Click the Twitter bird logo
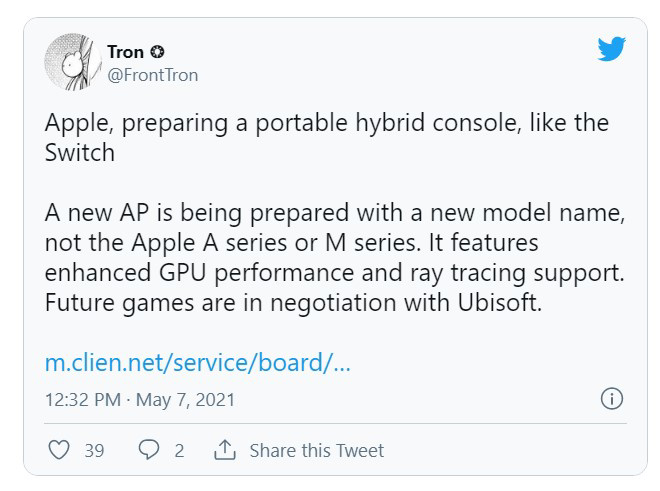This screenshot has width=660, height=491. coord(611,49)
